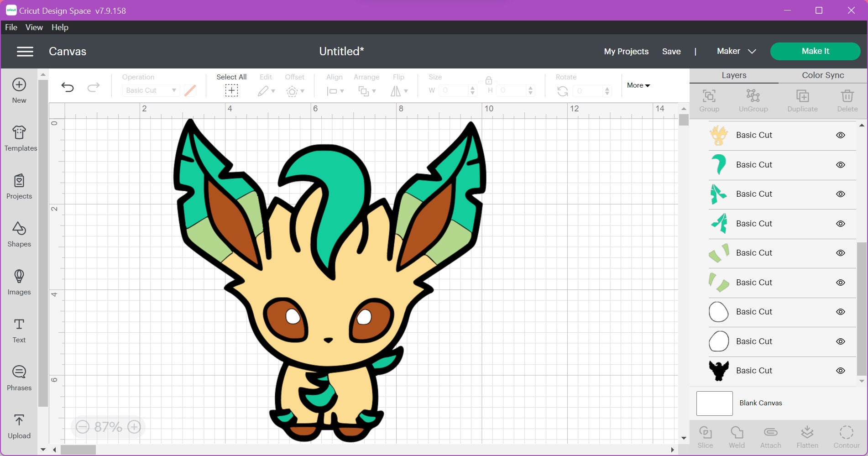Viewport: 868px width, 456px height.
Task: Hide the white oval Basic Cut layer
Action: click(841, 312)
